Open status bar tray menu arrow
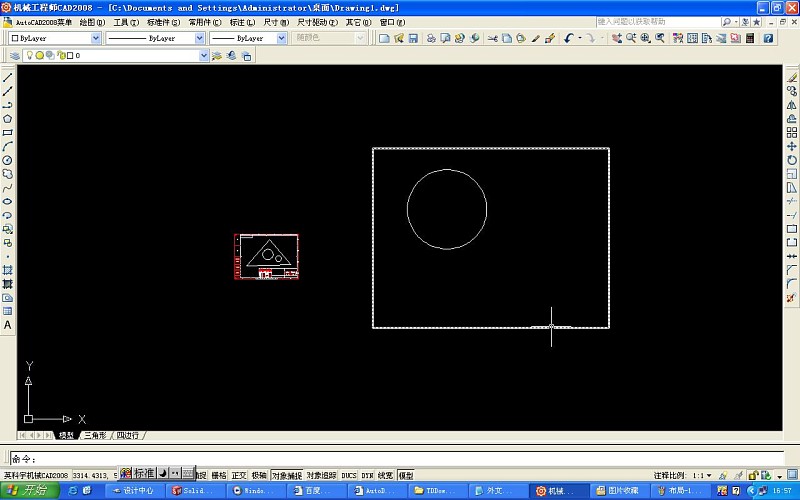This screenshot has height=500, width=800. [x=780, y=476]
